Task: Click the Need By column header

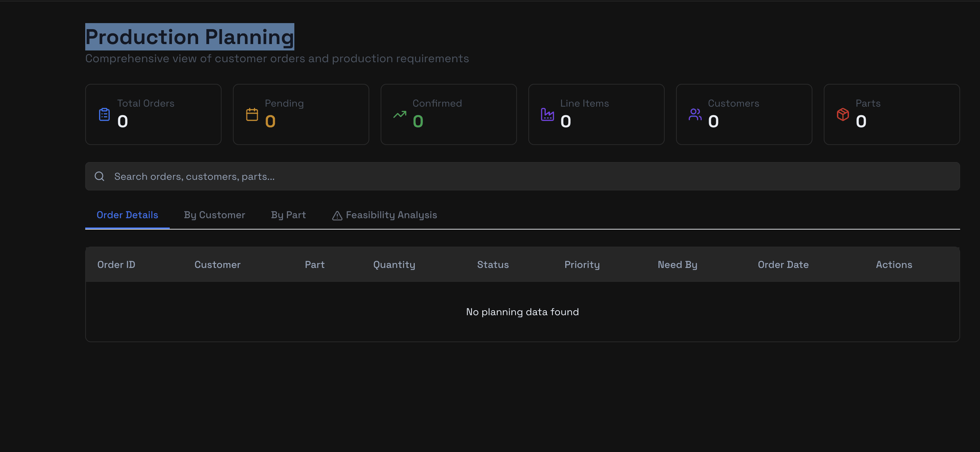Action: [x=677, y=265]
